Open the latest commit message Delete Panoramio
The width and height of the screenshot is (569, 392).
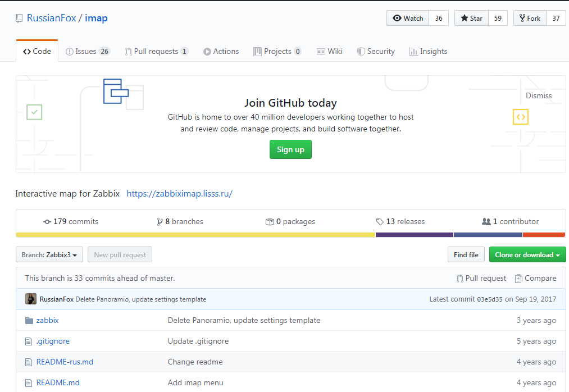click(141, 299)
